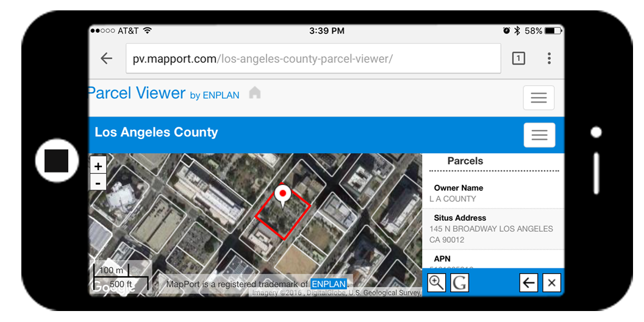Image resolution: width=644 pixels, height=322 pixels.
Task: Click the 100 m scale bar label
Action: 111,270
